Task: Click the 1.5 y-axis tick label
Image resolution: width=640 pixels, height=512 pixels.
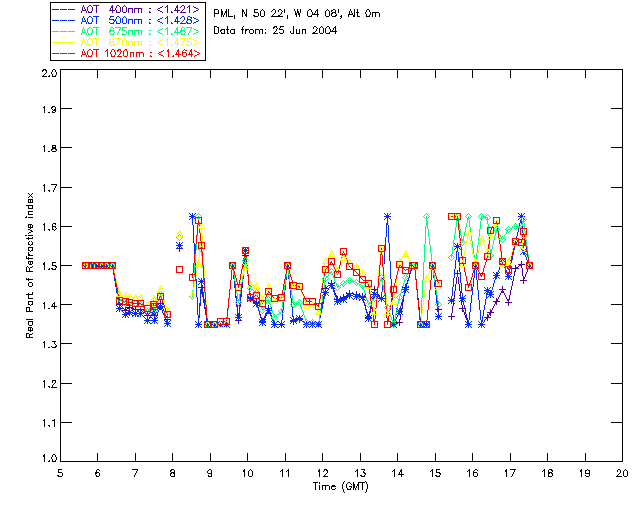Action: click(49, 266)
